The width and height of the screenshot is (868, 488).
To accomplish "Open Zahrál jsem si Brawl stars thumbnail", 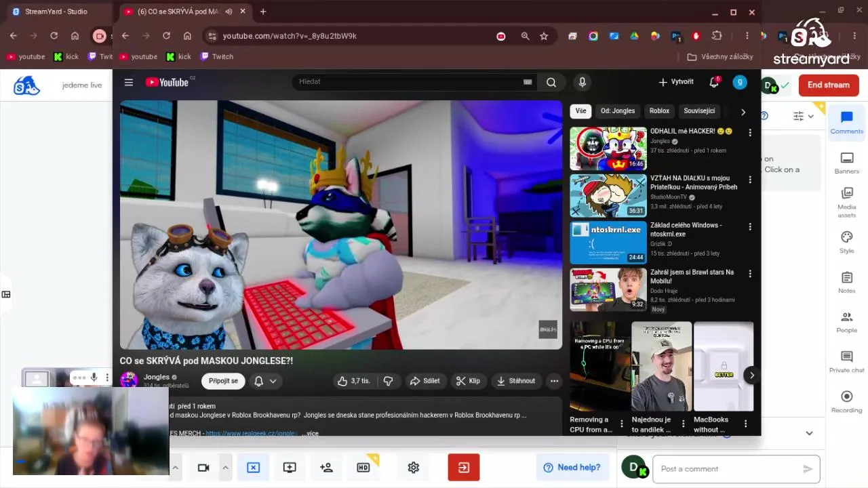I will [608, 289].
